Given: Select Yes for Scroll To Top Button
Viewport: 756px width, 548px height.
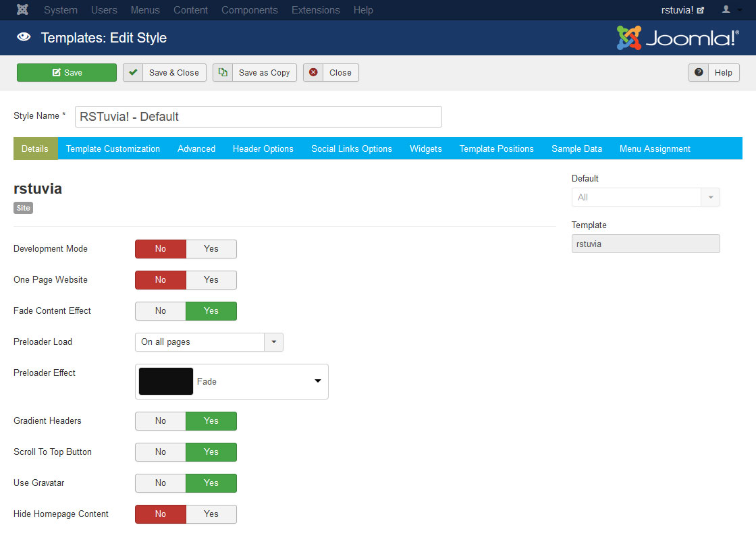Looking at the screenshot, I should tap(211, 451).
